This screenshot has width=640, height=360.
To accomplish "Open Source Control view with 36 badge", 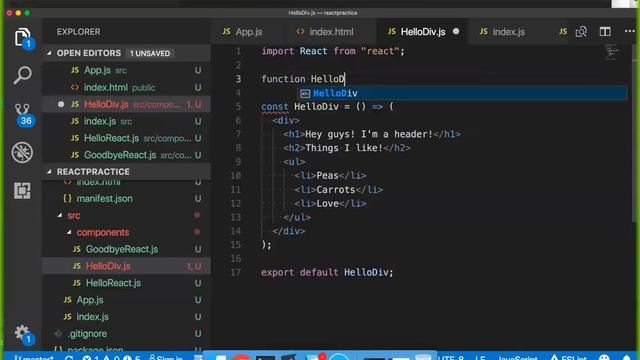I will click(23, 113).
